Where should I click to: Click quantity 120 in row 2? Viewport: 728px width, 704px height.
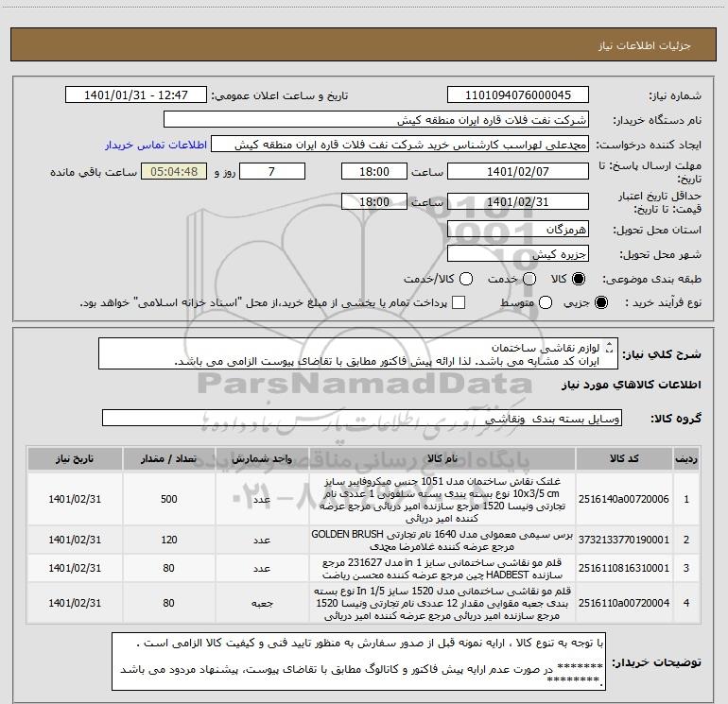click(169, 540)
